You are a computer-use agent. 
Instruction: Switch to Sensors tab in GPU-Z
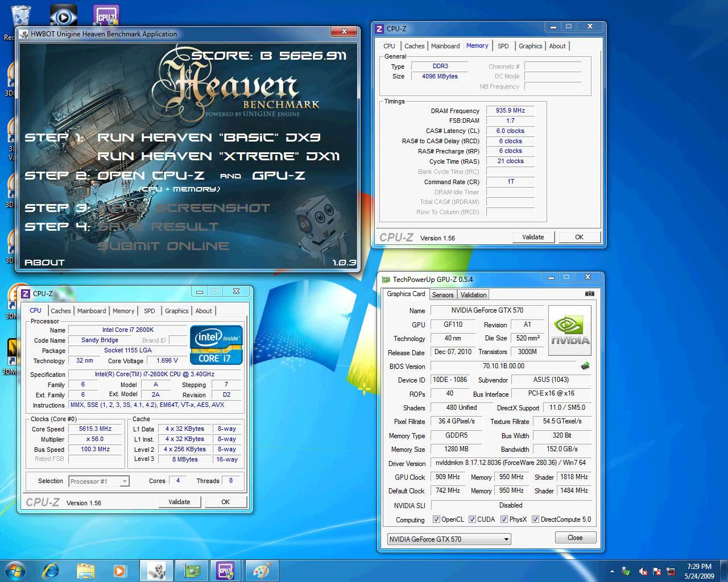click(442, 294)
